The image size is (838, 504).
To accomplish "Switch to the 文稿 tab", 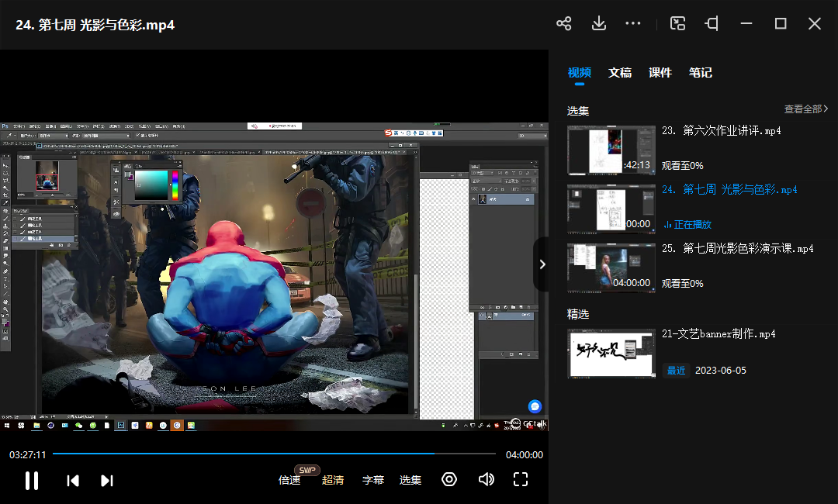I will (x=620, y=73).
